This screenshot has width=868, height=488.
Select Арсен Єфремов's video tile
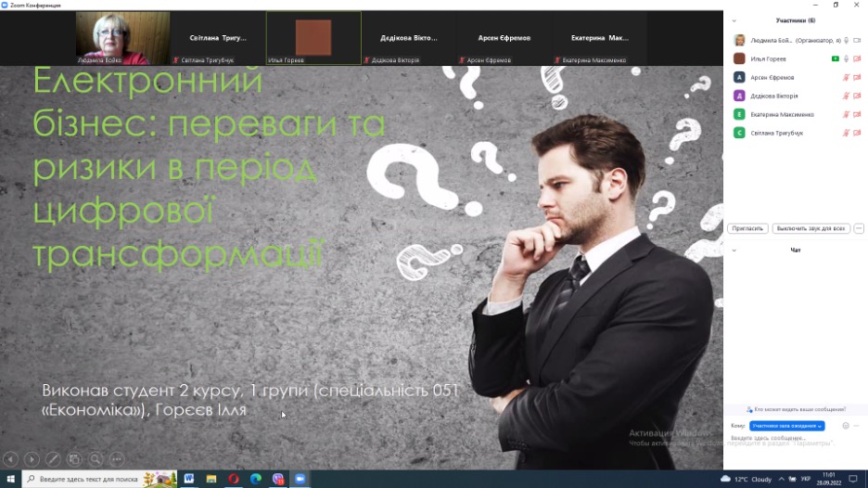504,38
